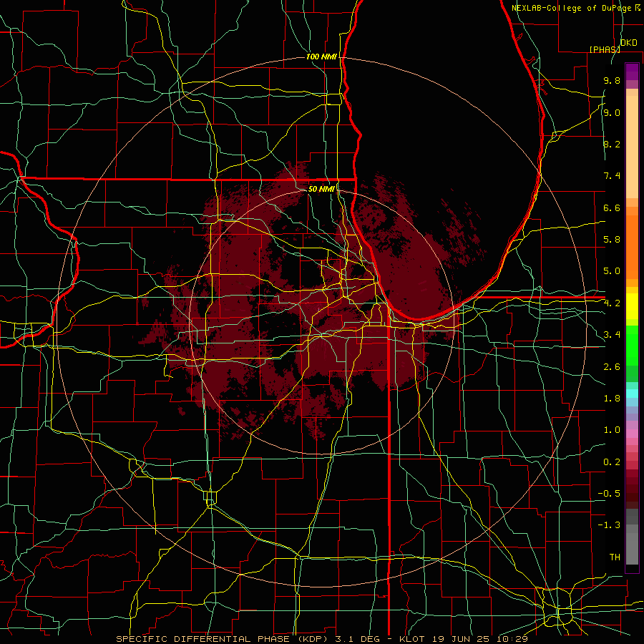644x644 pixels.
Task: Click the -1.3 scale label
Action: point(609,525)
